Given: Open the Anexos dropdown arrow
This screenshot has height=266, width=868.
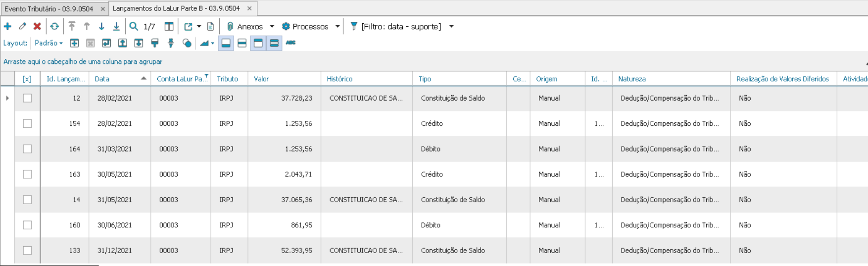Looking at the screenshot, I should tap(272, 26).
